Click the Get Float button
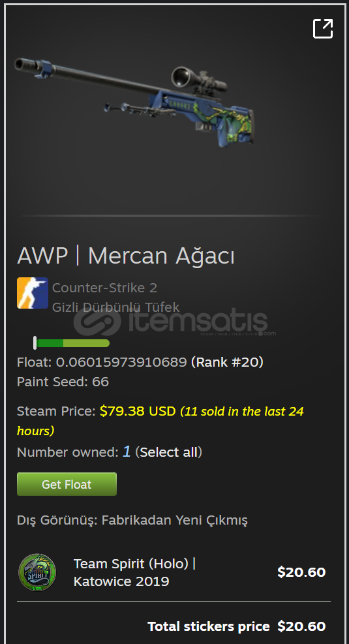The height and width of the screenshot is (644, 349). point(67,484)
